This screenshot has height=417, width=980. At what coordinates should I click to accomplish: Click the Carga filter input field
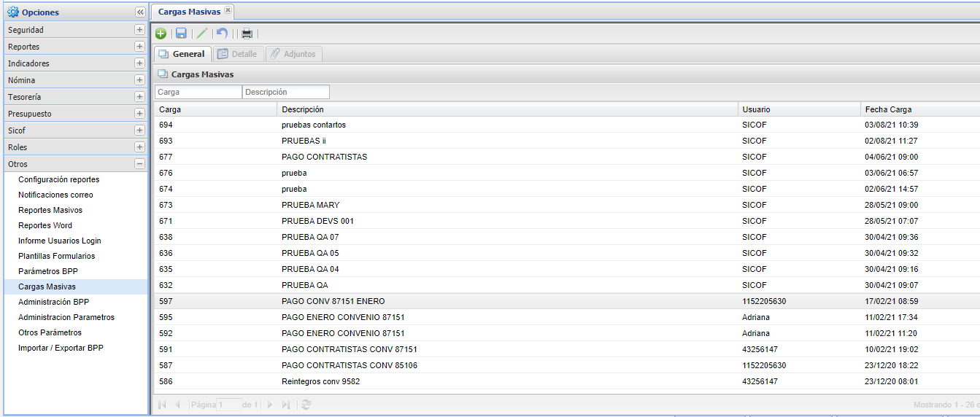198,92
